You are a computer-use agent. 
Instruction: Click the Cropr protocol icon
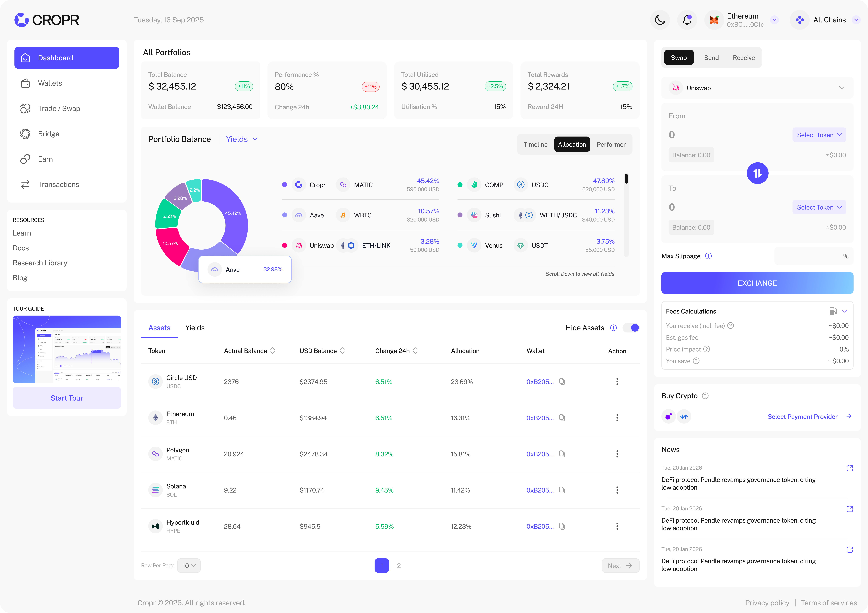point(299,185)
